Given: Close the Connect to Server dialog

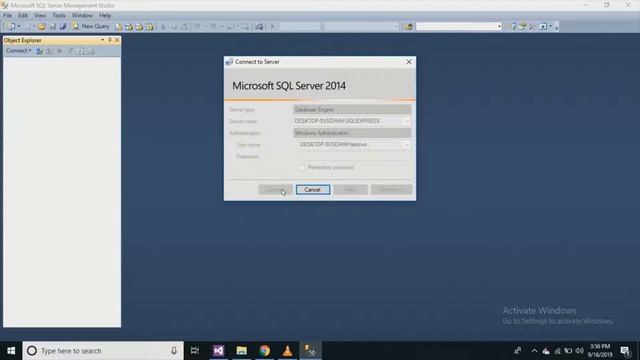Looking at the screenshot, I should 409,62.
